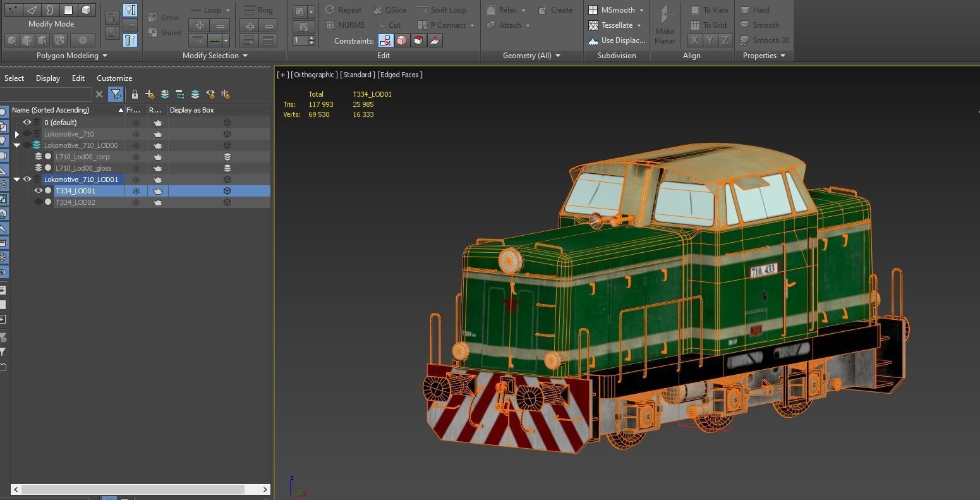Click the freeze-layers snowflake icon in explorer toolbar

click(x=226, y=94)
